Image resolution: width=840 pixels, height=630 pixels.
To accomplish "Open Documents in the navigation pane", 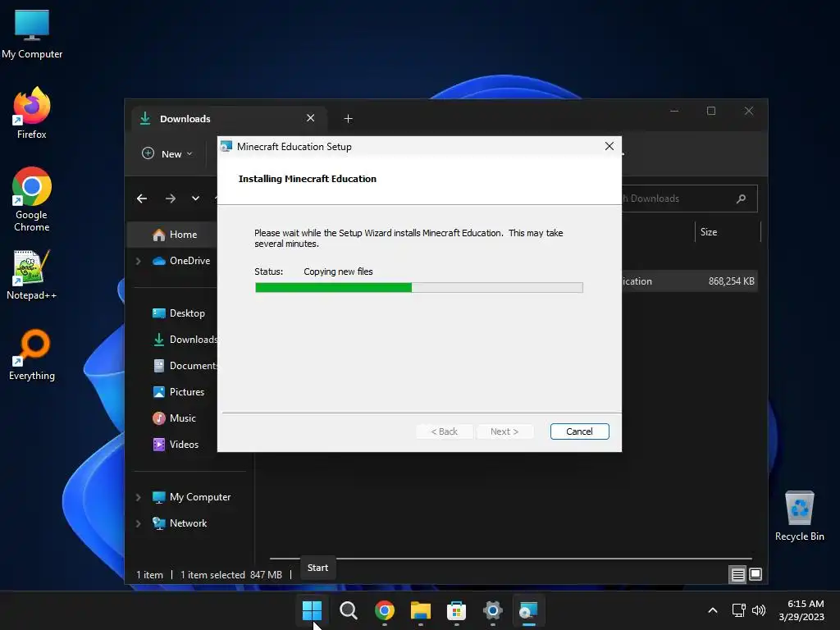I will click(185, 366).
